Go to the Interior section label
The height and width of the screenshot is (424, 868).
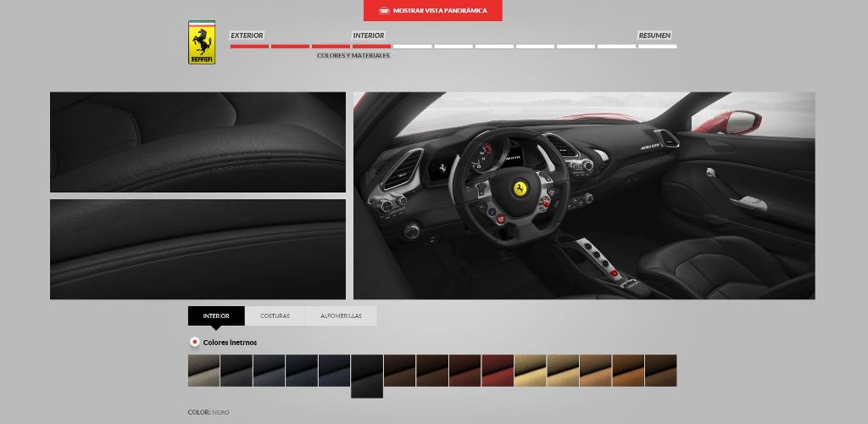point(369,36)
